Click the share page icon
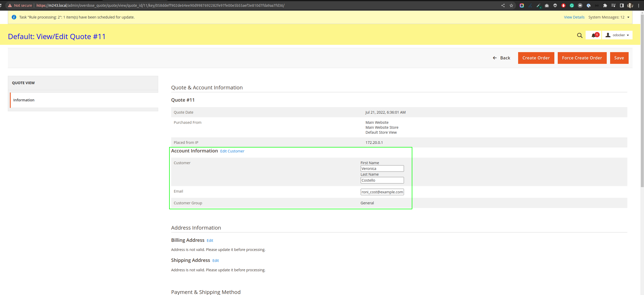This screenshot has height=295, width=644. point(503,5)
